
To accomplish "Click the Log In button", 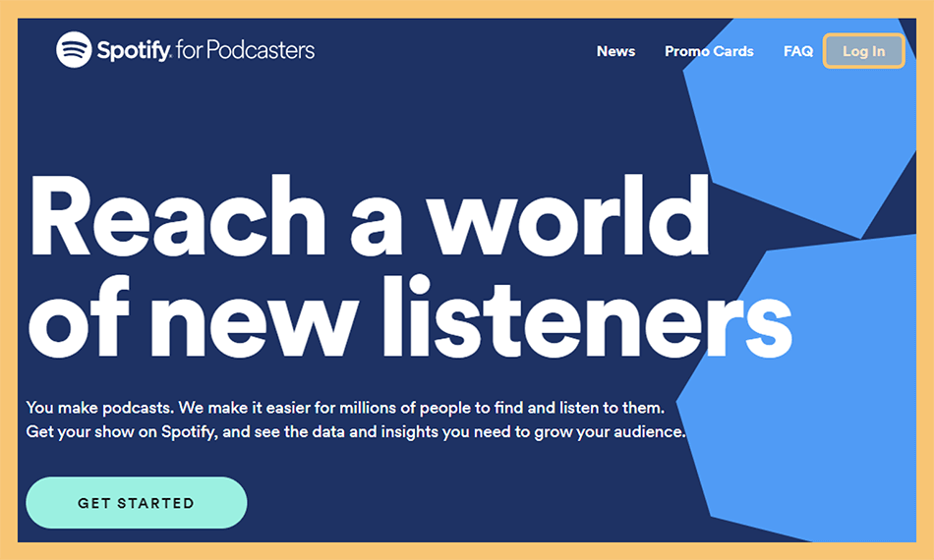I will tap(864, 51).
